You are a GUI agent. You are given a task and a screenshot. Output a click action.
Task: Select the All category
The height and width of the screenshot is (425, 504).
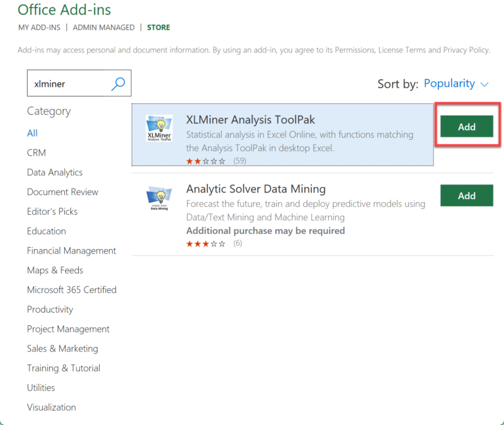tap(32, 133)
